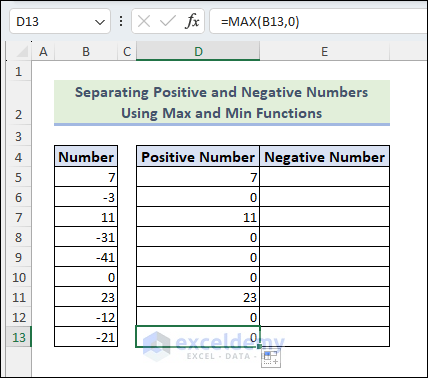Select column A header

[43, 52]
